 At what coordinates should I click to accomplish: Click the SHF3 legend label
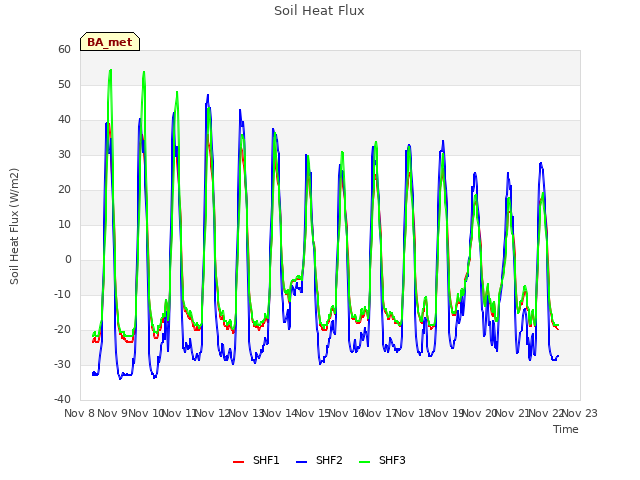tap(392, 460)
